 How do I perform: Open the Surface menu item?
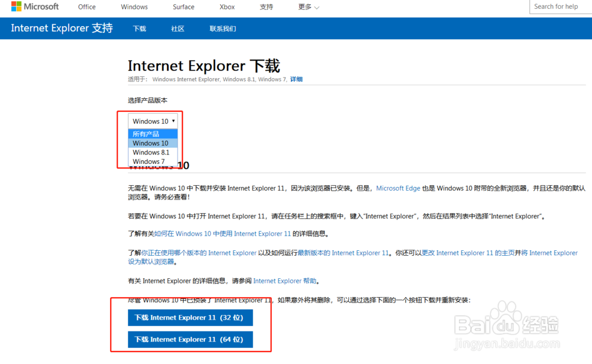tap(184, 7)
